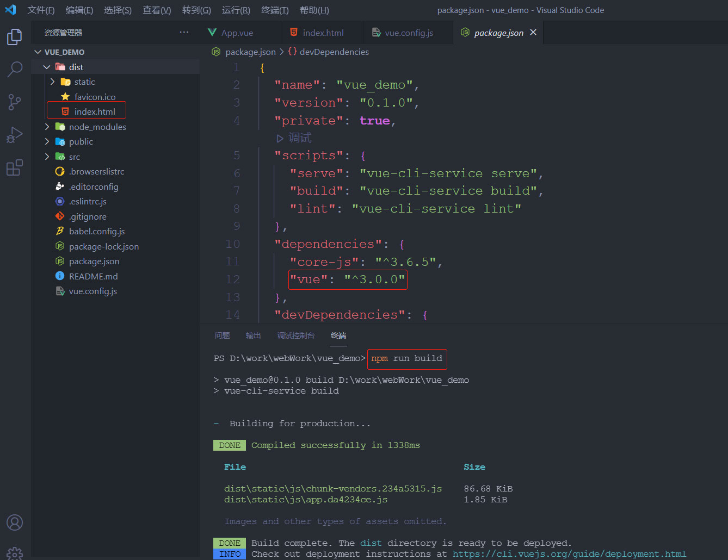Click the Node icon on package.json tab

pyautogui.click(x=465, y=33)
